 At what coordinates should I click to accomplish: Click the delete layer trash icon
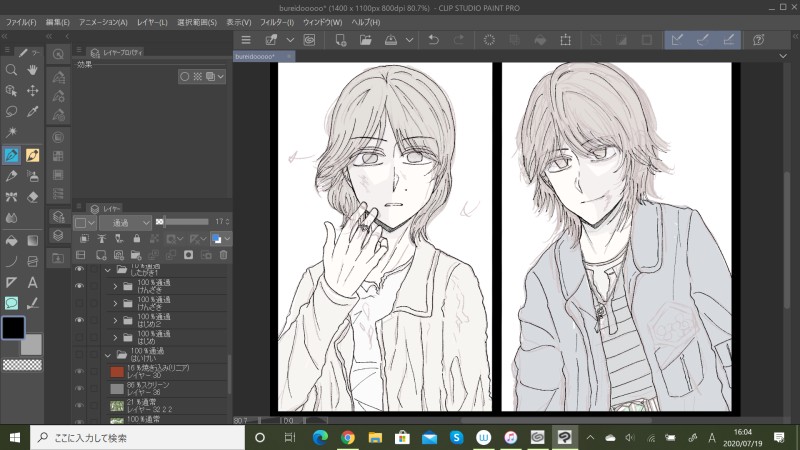(223, 255)
